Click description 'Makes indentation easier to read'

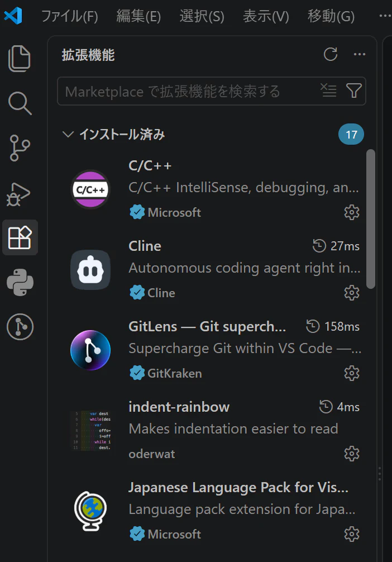(x=233, y=428)
